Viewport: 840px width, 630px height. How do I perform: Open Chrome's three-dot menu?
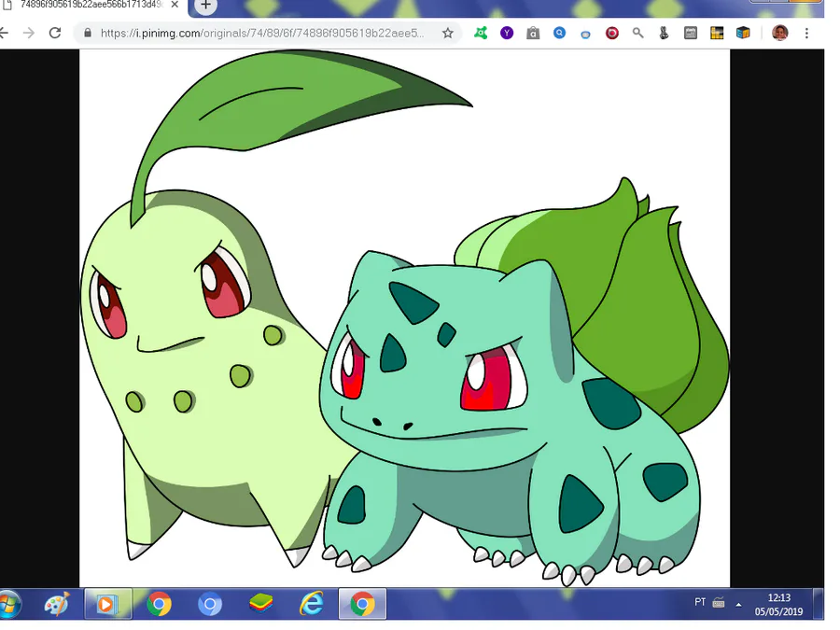(806, 34)
